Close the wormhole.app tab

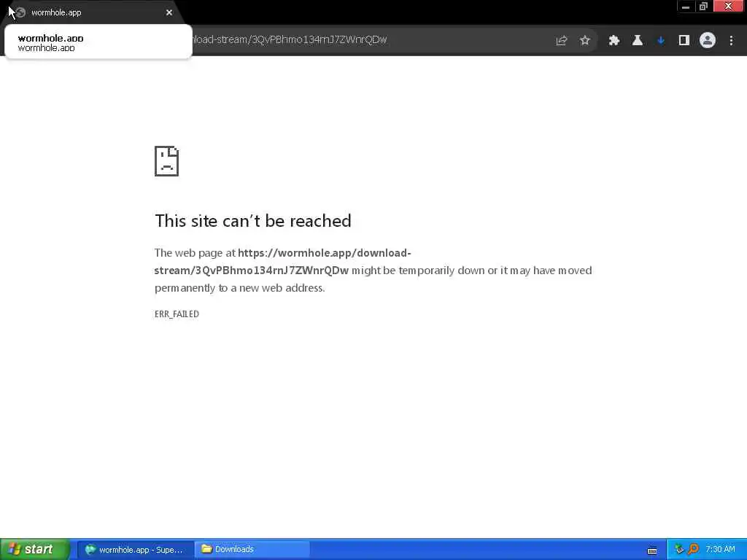click(169, 12)
